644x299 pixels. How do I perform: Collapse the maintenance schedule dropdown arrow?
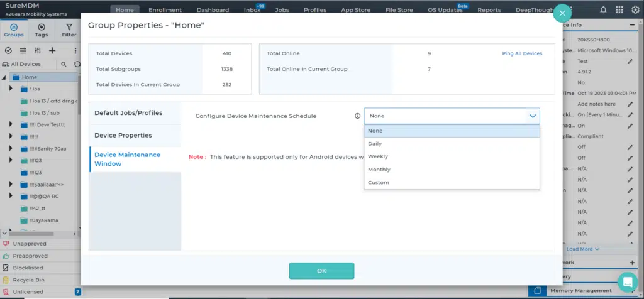[x=533, y=116]
